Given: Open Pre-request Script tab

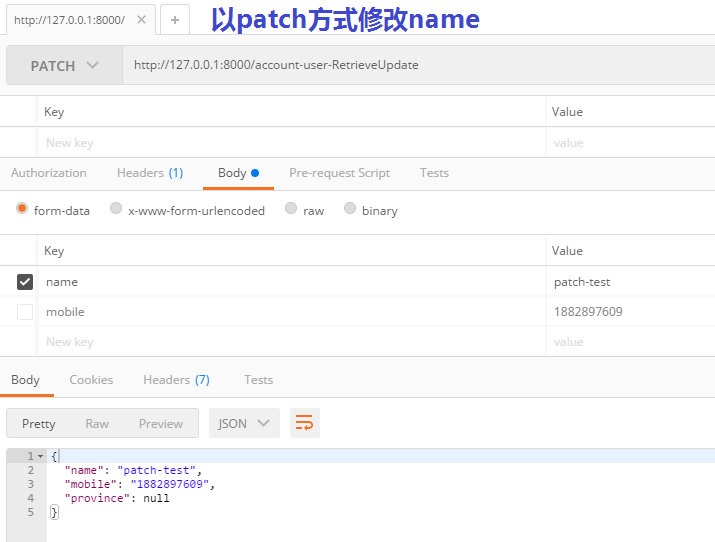Looking at the screenshot, I should (340, 173).
